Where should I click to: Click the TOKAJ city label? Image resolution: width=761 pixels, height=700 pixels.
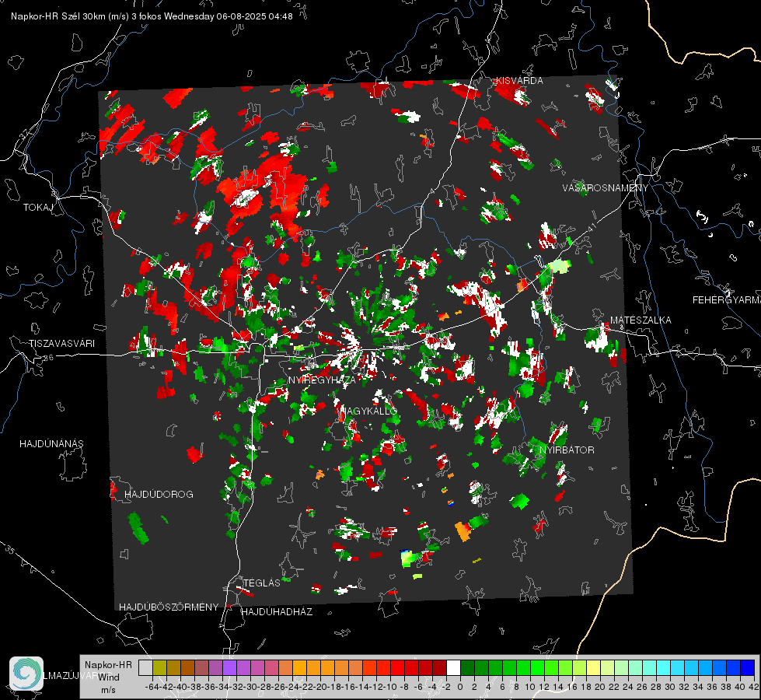point(38,208)
